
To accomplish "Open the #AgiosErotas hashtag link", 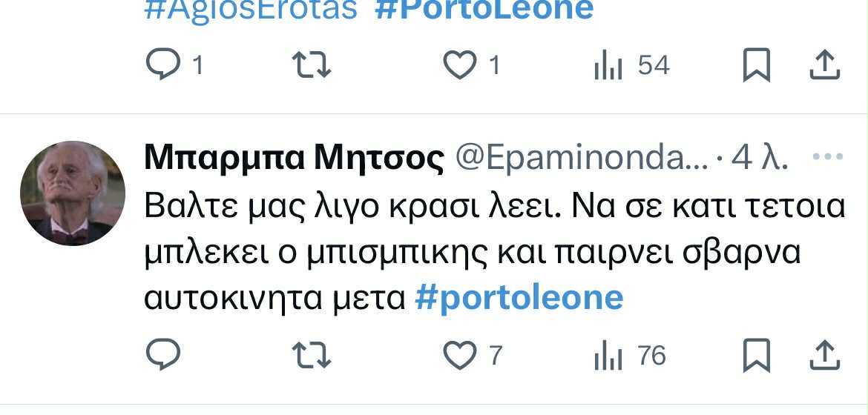I will pyautogui.click(x=251, y=9).
